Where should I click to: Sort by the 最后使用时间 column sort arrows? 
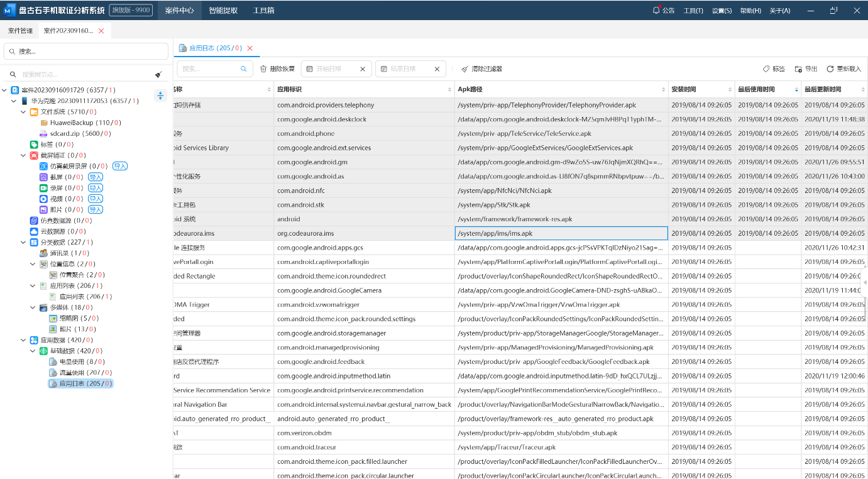796,90
